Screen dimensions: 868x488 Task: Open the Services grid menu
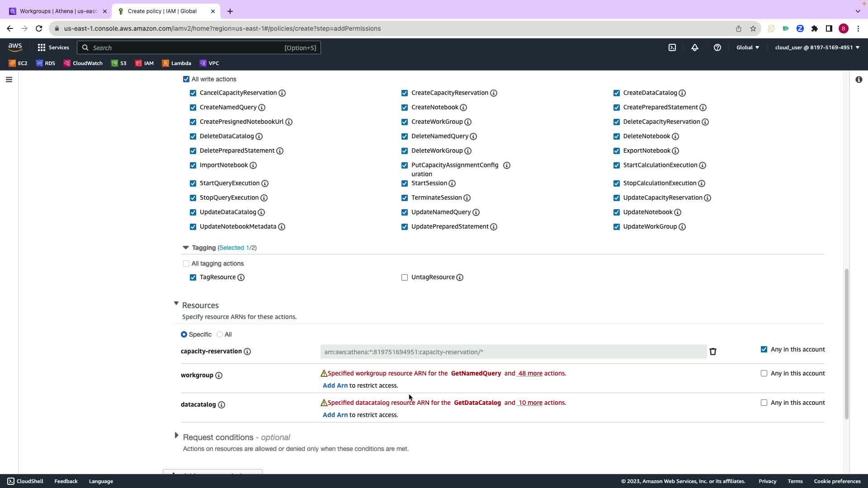pos(53,47)
